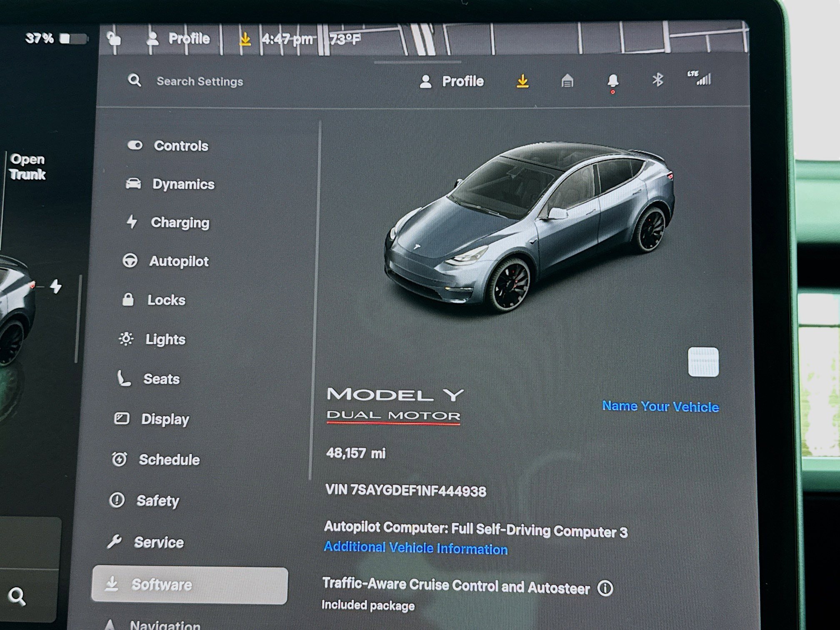The height and width of the screenshot is (630, 840).
Task: Tap the 37% battery indicator
Action: [56, 39]
